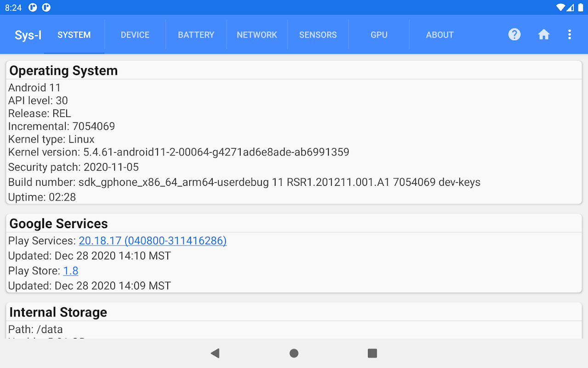Tap the Internal Storage section header
Viewport: 588px width, 368px height.
coord(58,312)
